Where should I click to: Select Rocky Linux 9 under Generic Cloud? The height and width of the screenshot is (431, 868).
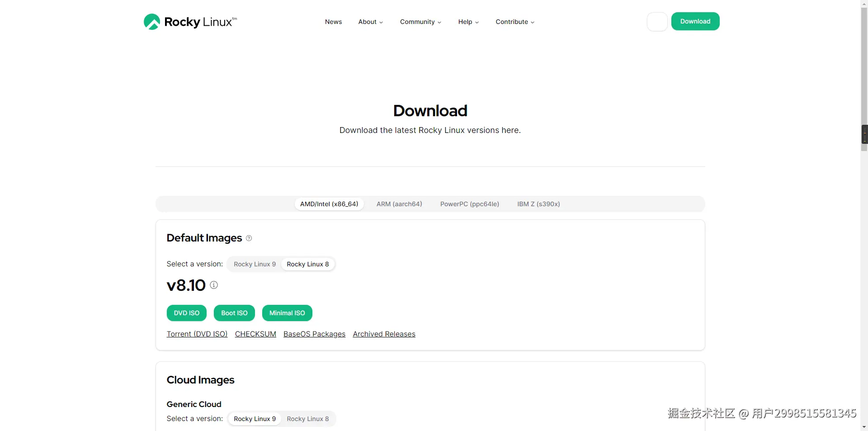coord(255,419)
